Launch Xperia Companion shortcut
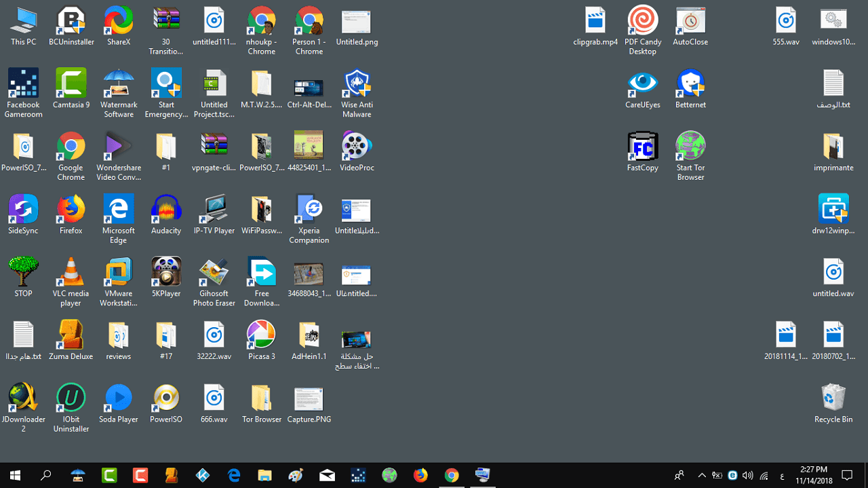Screen dimensions: 868x488 309,220
